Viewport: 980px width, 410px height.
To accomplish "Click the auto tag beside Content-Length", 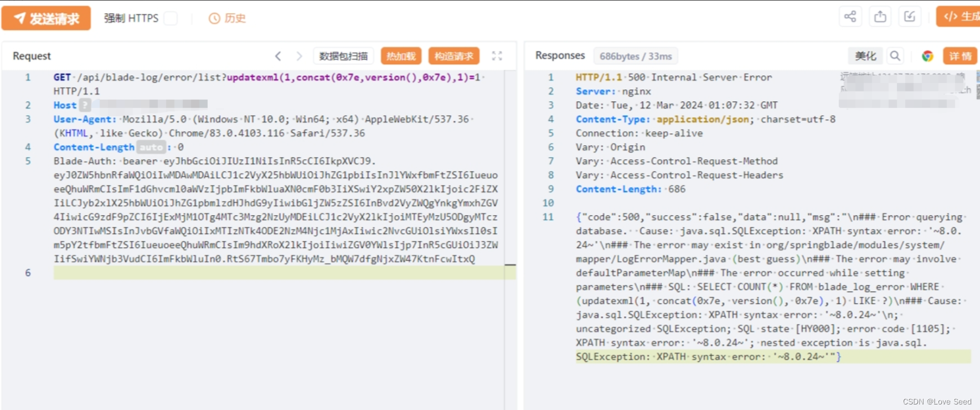I will tap(151, 147).
